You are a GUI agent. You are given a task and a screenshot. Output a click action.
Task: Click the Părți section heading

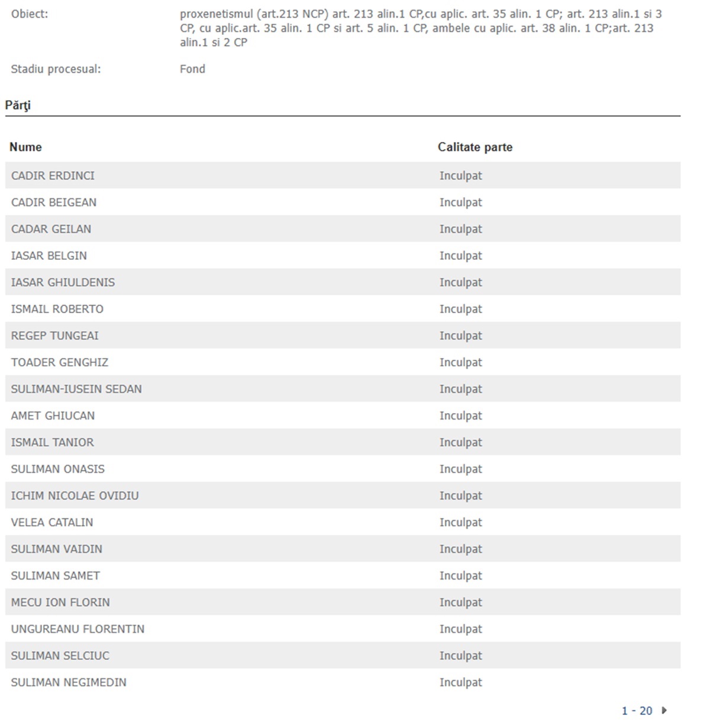(18, 105)
